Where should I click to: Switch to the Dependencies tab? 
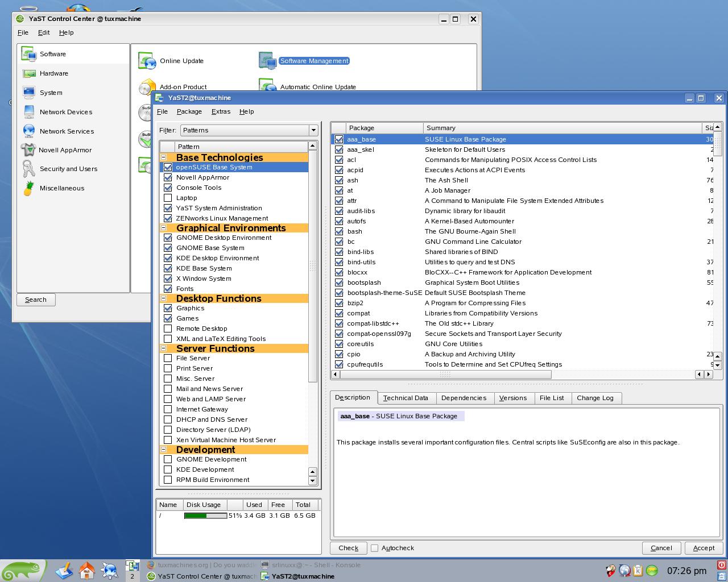(464, 398)
